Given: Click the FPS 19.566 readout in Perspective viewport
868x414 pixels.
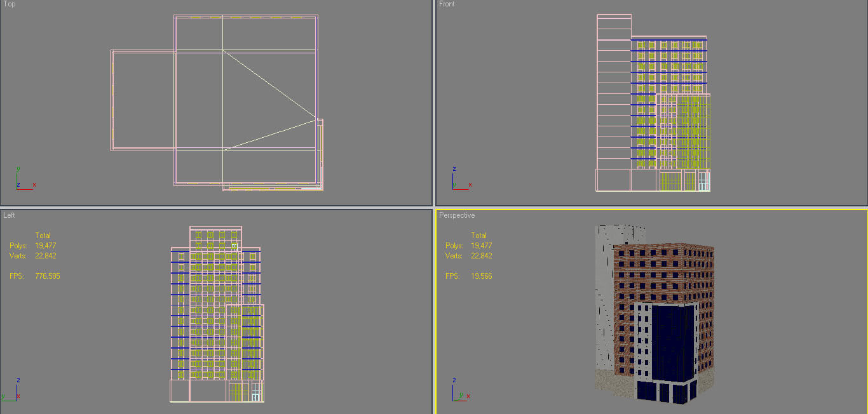Looking at the screenshot, I should 469,276.
